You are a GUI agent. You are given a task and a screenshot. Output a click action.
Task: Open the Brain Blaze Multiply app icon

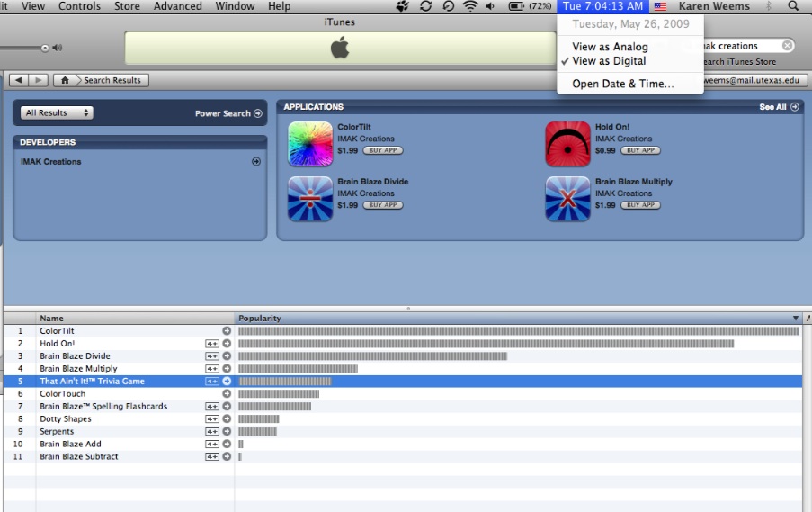coord(567,199)
